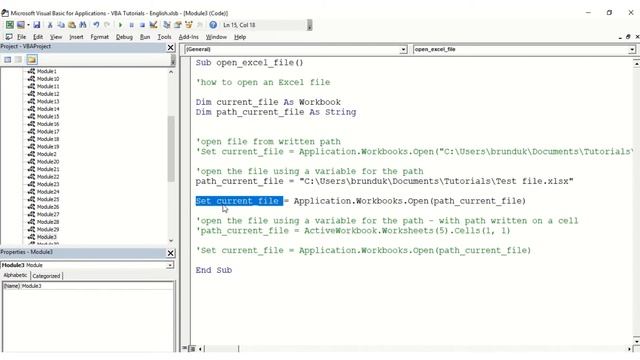Click the 'End Sub' code line
This screenshot has height=360, width=640.
213,270
